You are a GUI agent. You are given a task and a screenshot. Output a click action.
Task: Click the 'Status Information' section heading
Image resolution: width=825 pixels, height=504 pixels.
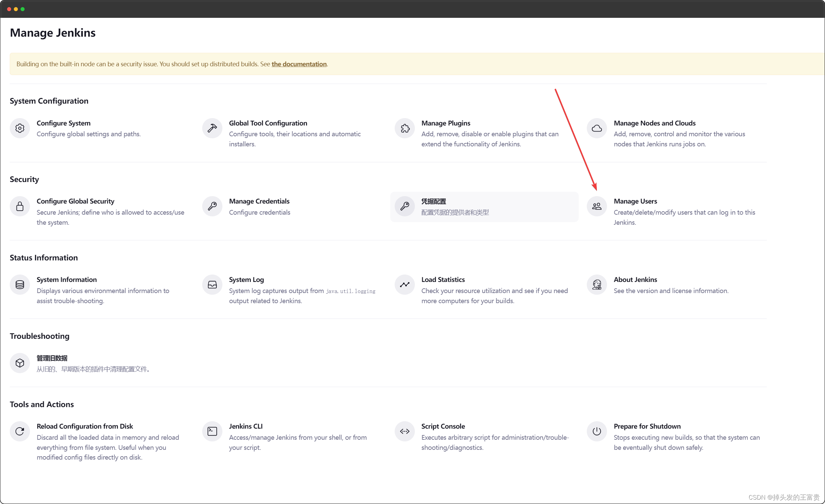point(44,258)
